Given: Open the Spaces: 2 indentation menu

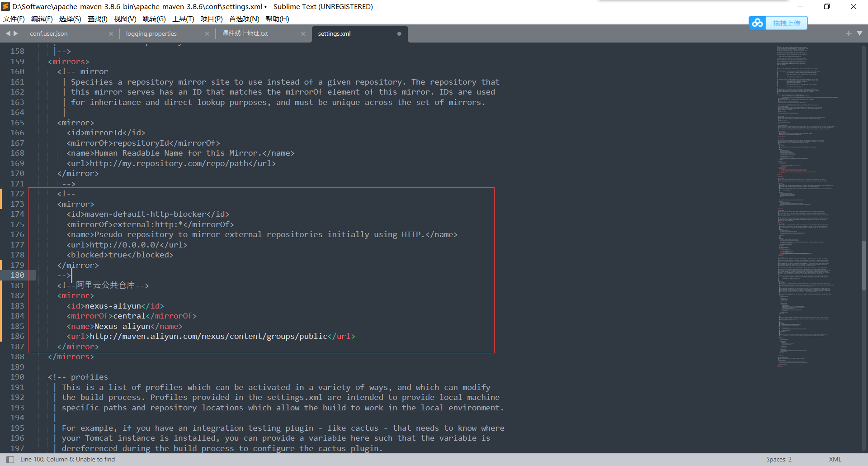Looking at the screenshot, I should (x=778, y=459).
